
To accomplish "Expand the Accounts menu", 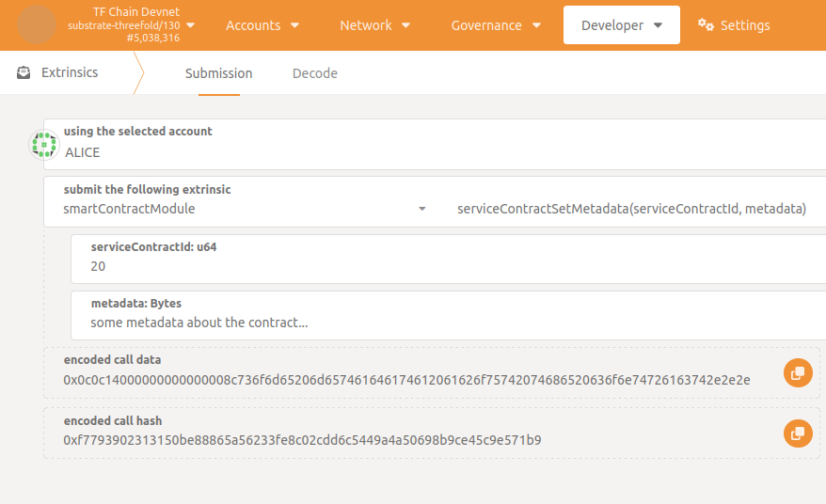I will coord(262,25).
